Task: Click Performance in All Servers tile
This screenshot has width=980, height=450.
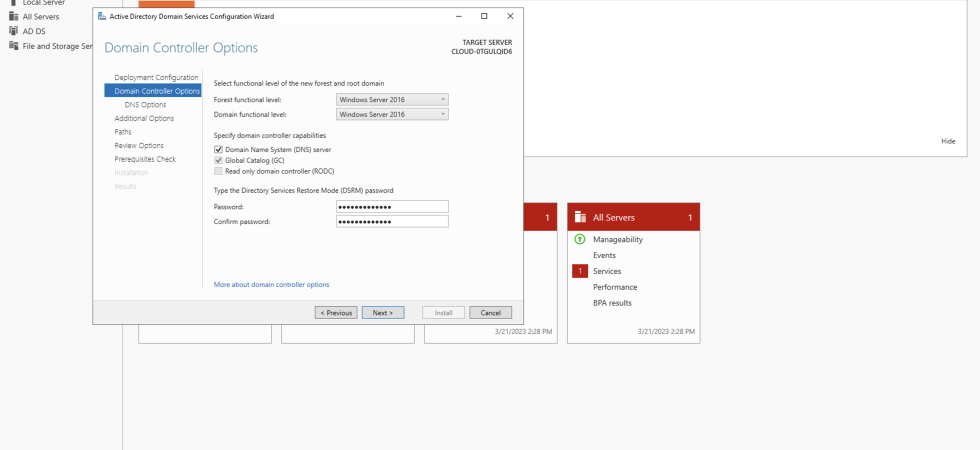Action: (x=615, y=288)
